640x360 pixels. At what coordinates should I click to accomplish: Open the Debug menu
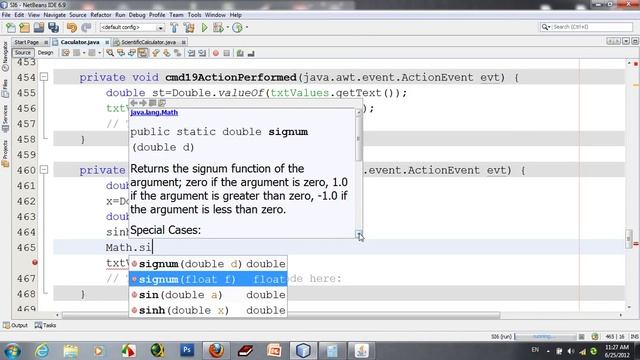137,15
